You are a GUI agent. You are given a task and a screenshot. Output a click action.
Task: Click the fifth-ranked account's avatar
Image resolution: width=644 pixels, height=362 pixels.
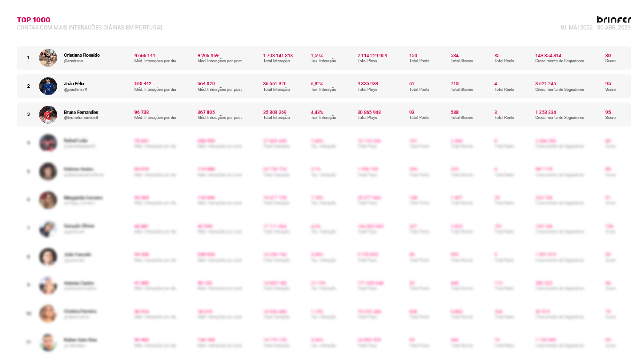[x=48, y=172]
